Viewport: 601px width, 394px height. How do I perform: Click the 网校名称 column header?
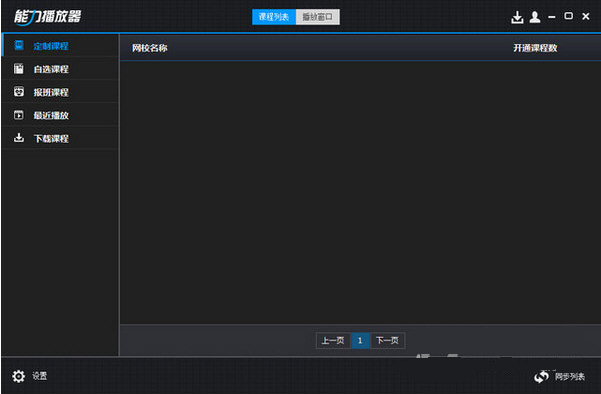click(x=149, y=48)
